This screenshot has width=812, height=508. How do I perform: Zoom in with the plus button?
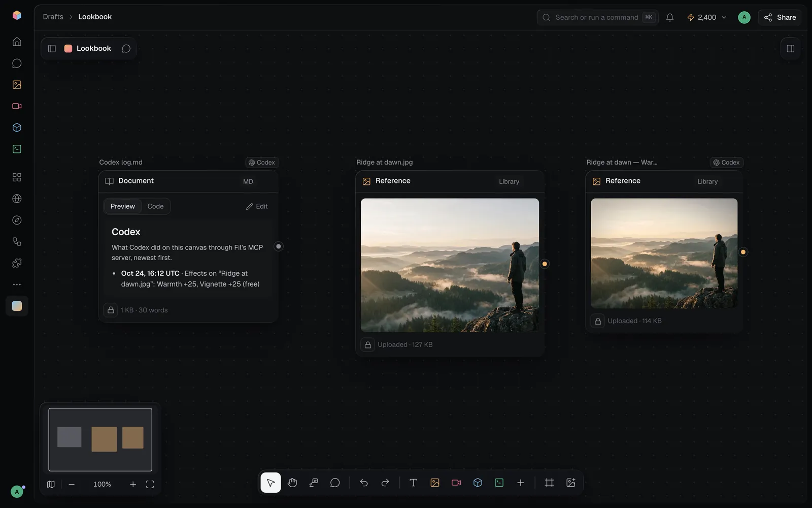pos(133,484)
